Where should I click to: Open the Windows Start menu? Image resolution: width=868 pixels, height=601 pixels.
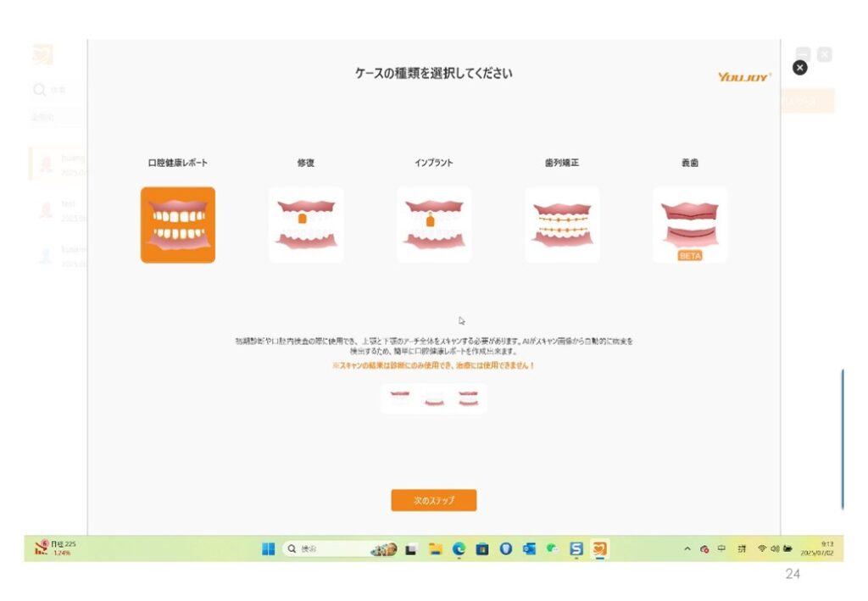pyautogui.click(x=268, y=549)
